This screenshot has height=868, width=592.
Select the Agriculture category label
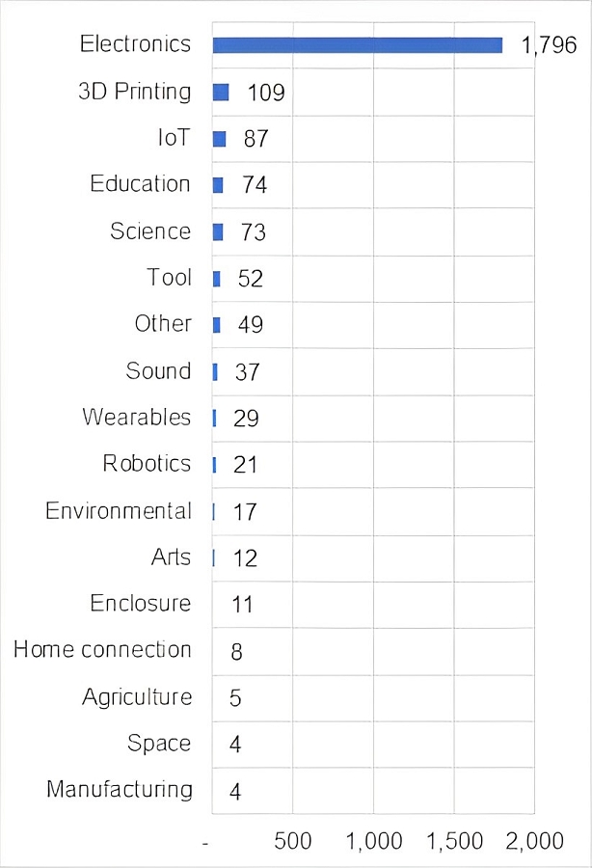[x=137, y=697]
